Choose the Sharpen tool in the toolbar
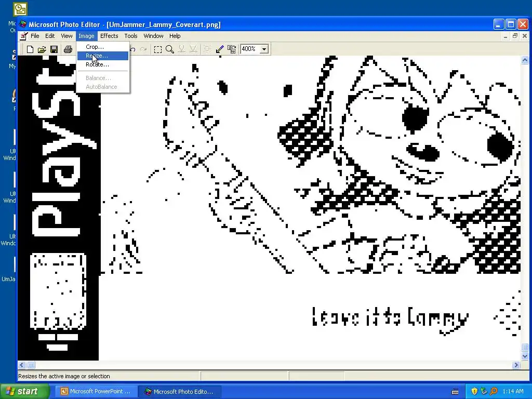Screen dimensions: 532x399 193,49
